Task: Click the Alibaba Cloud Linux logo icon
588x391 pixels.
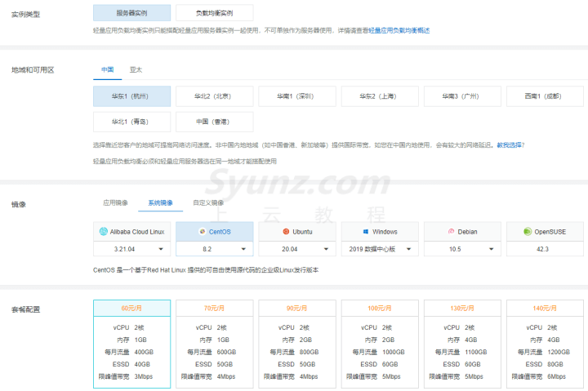Action: [104, 231]
